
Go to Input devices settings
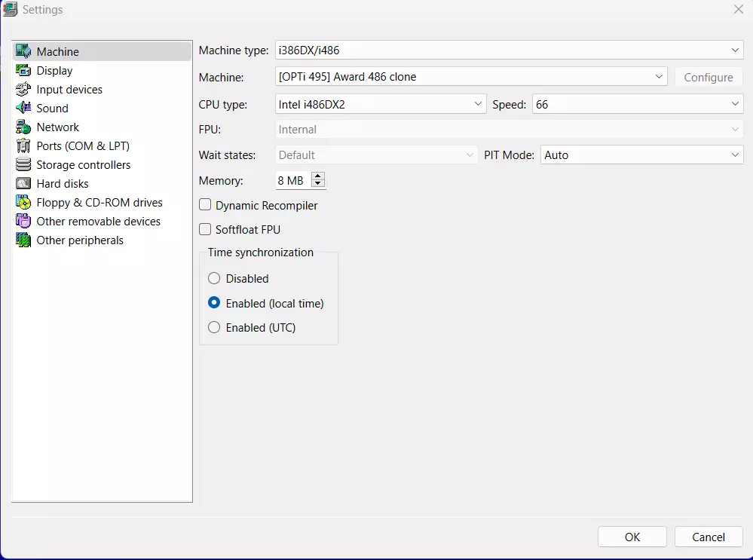pyautogui.click(x=103, y=90)
